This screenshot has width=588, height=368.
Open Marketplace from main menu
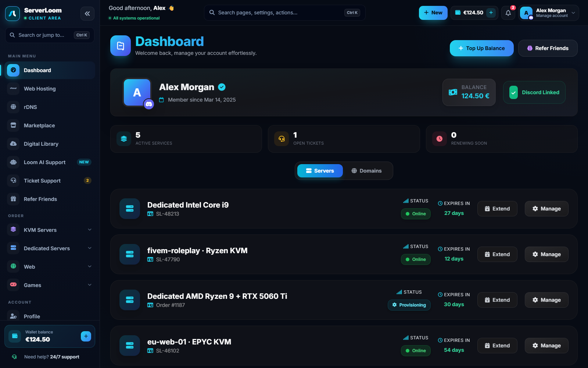tap(50, 125)
